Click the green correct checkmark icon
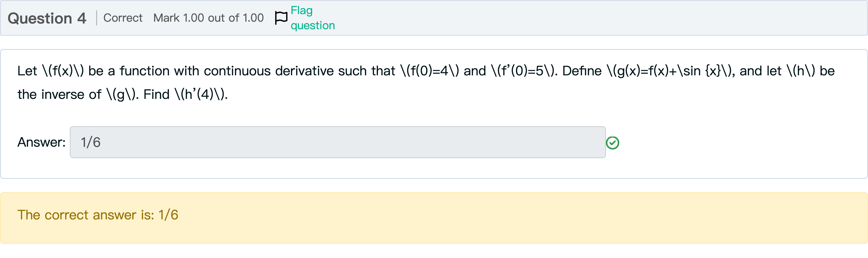The height and width of the screenshot is (258, 868). (x=612, y=143)
